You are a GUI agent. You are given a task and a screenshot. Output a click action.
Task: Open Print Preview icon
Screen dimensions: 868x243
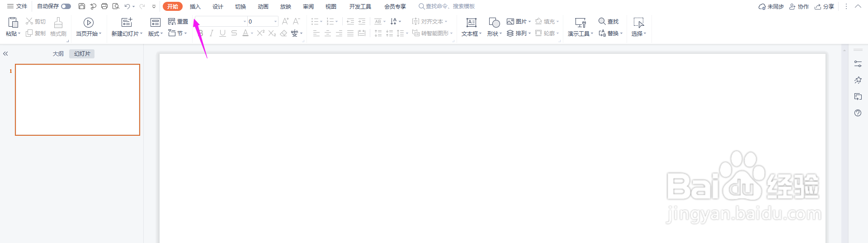(x=116, y=6)
